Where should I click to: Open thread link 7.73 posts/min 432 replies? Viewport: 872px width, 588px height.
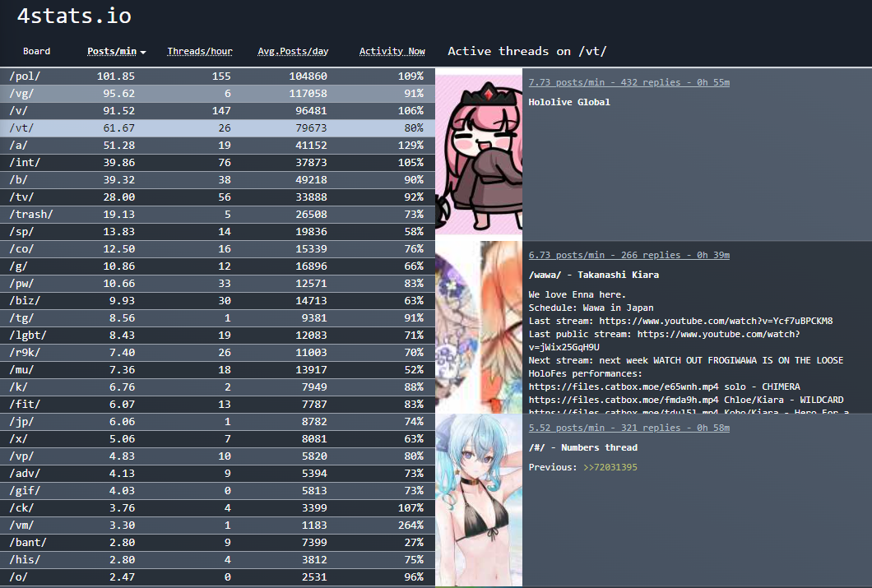tap(629, 82)
